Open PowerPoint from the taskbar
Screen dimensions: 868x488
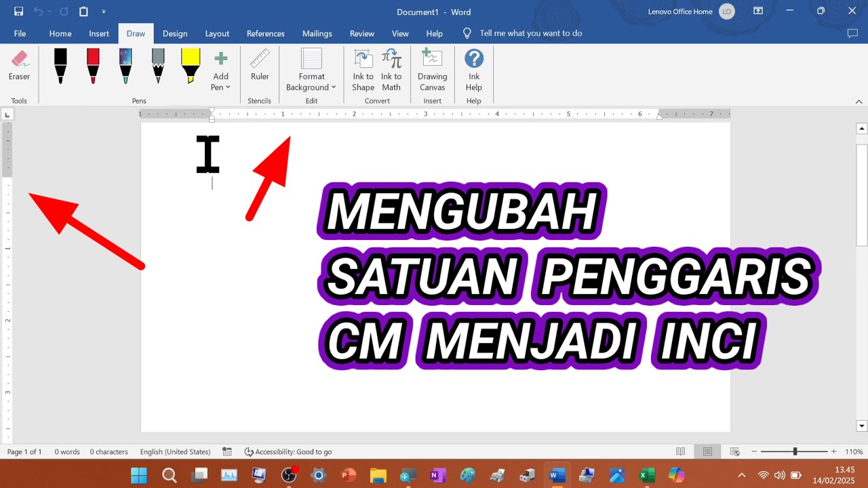(x=349, y=474)
